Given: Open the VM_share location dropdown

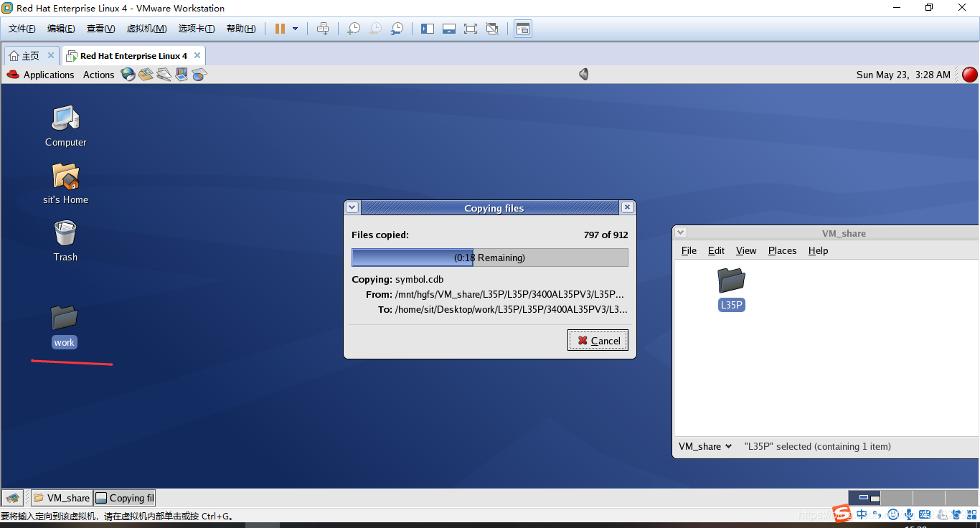Looking at the screenshot, I should tap(705, 446).
